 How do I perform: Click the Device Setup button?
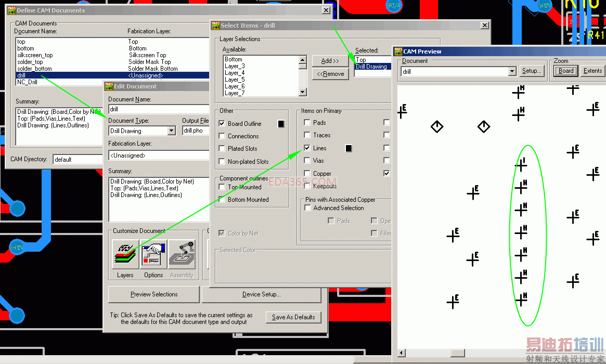(262, 294)
